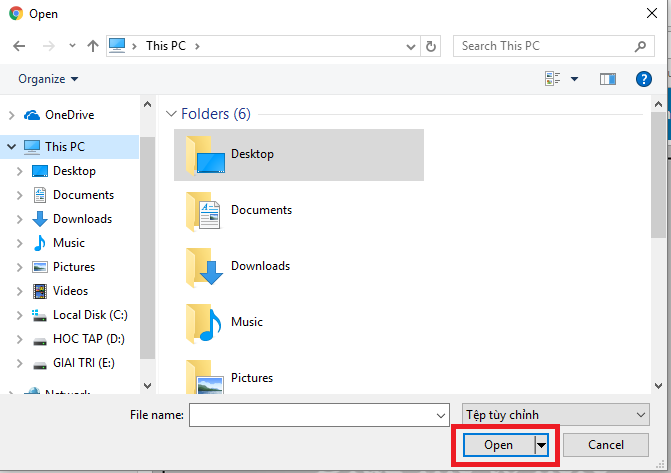
Task: Collapse the This PC tree node
Action: pyautogui.click(x=12, y=147)
